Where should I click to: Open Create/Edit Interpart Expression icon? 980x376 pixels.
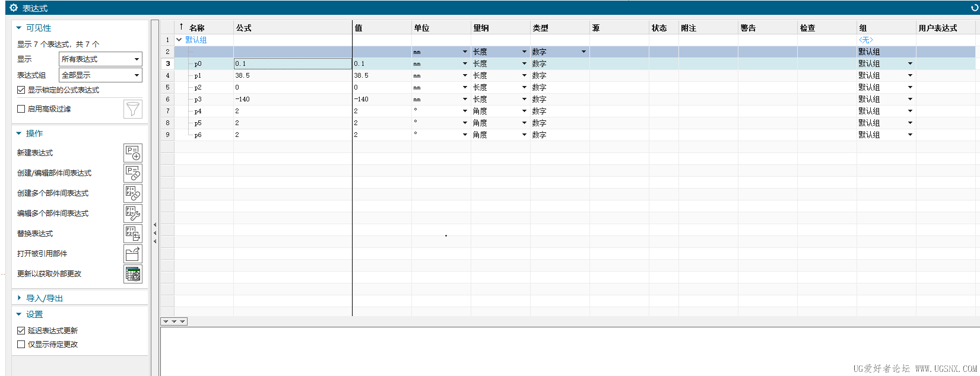[x=133, y=173]
